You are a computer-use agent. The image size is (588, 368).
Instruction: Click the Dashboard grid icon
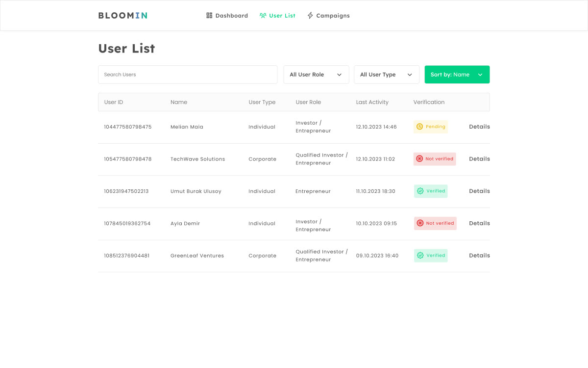point(209,16)
